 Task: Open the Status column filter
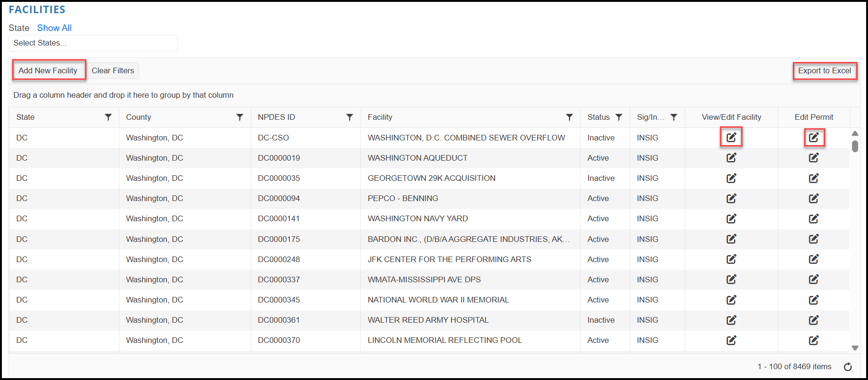(619, 117)
